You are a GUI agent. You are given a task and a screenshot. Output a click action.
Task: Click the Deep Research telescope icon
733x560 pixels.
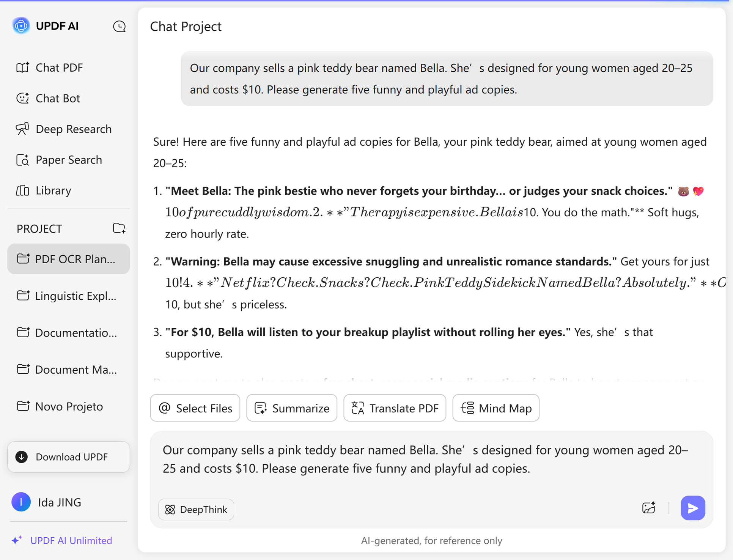pos(22,129)
